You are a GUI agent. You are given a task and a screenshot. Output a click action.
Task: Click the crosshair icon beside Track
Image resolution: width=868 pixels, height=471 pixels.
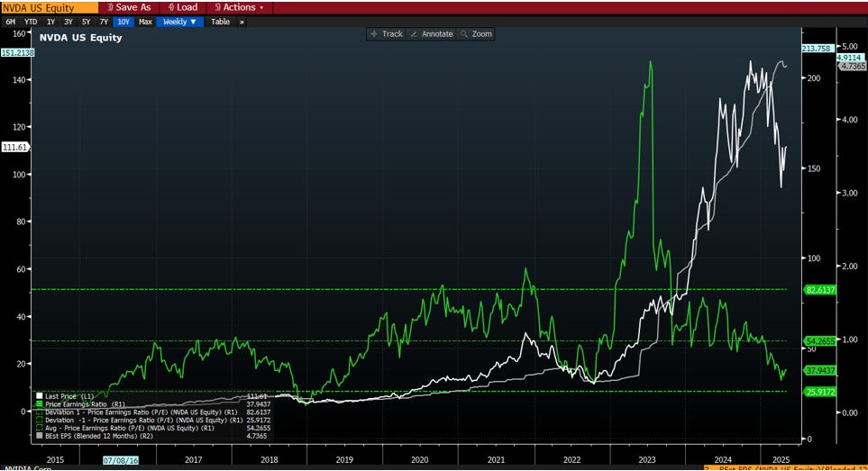(374, 33)
